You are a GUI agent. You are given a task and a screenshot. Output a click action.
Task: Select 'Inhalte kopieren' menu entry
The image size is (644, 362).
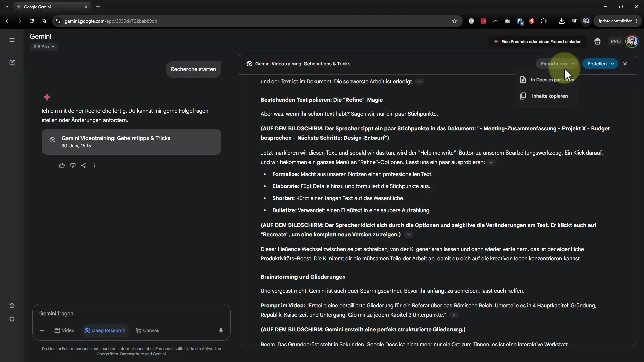click(x=547, y=96)
